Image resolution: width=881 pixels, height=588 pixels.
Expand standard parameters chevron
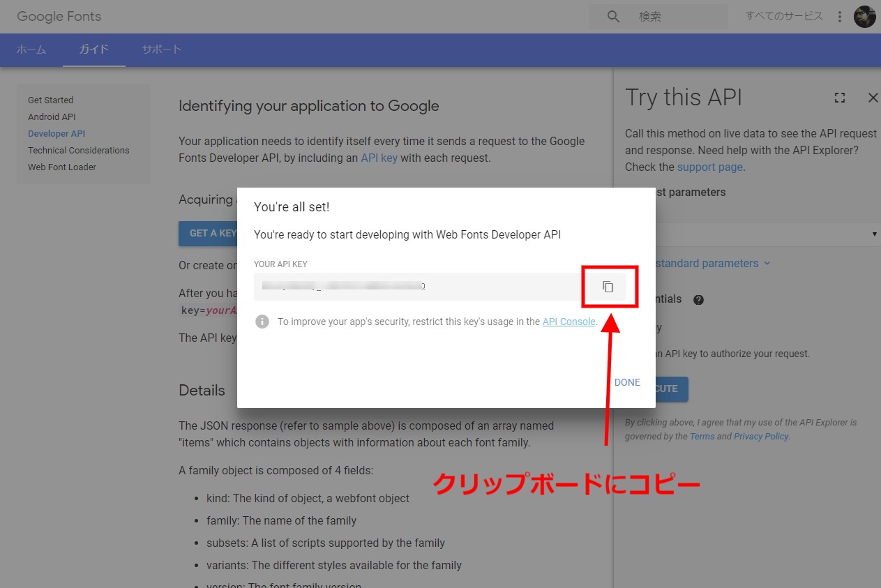point(767,263)
